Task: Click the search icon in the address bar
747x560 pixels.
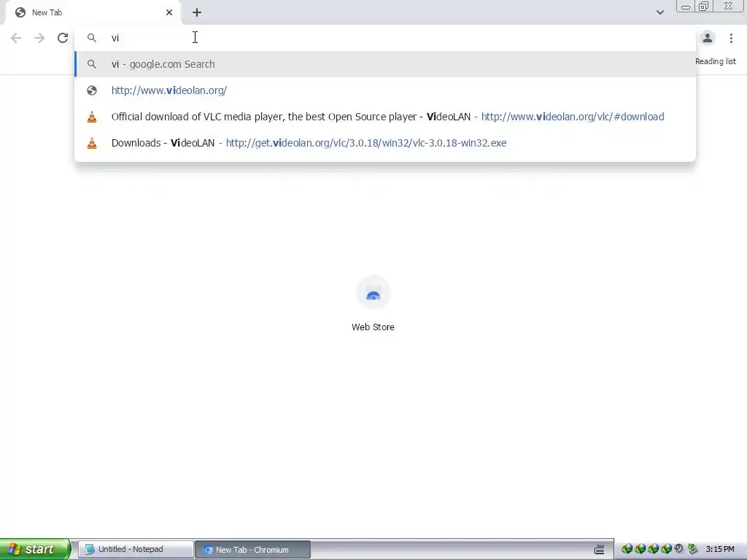Action: pos(92,38)
